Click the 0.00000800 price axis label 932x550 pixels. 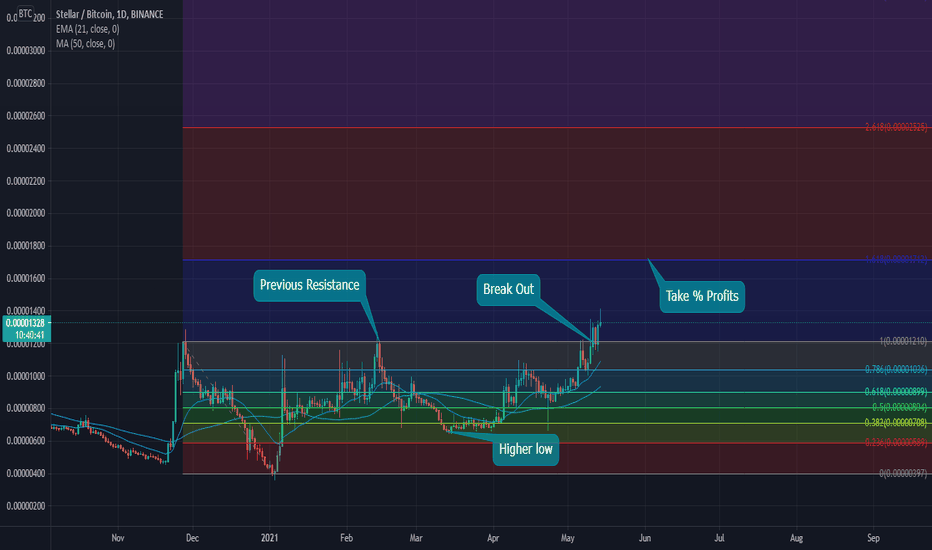[x=26, y=408]
